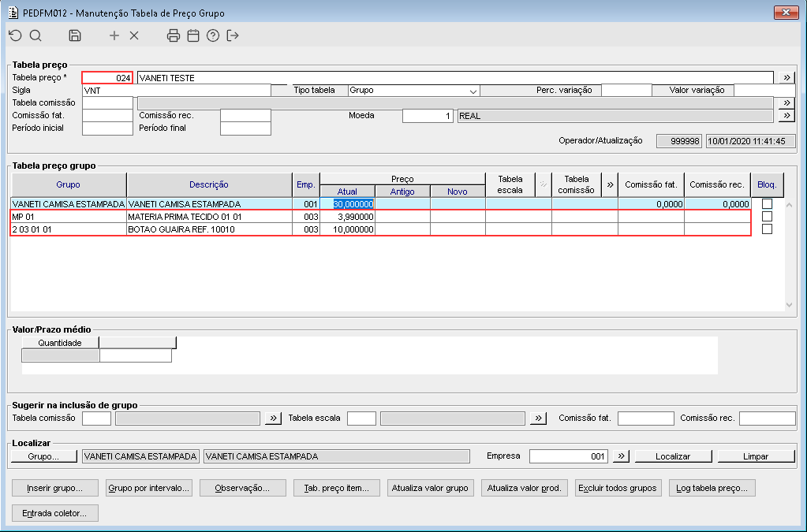Save with the floppy disk icon

[75, 35]
